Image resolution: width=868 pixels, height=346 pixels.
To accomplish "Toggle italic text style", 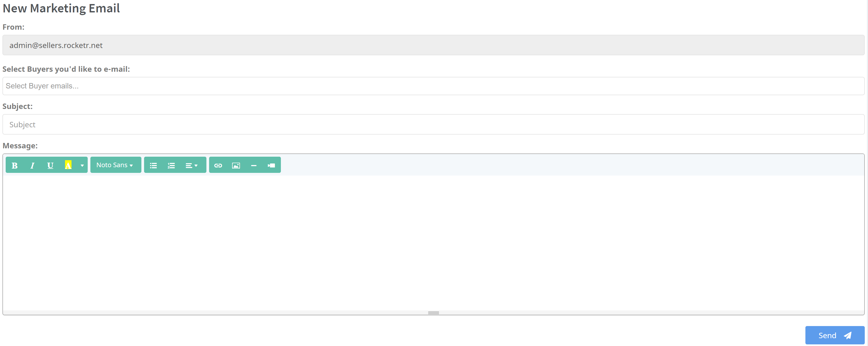I will (x=32, y=165).
